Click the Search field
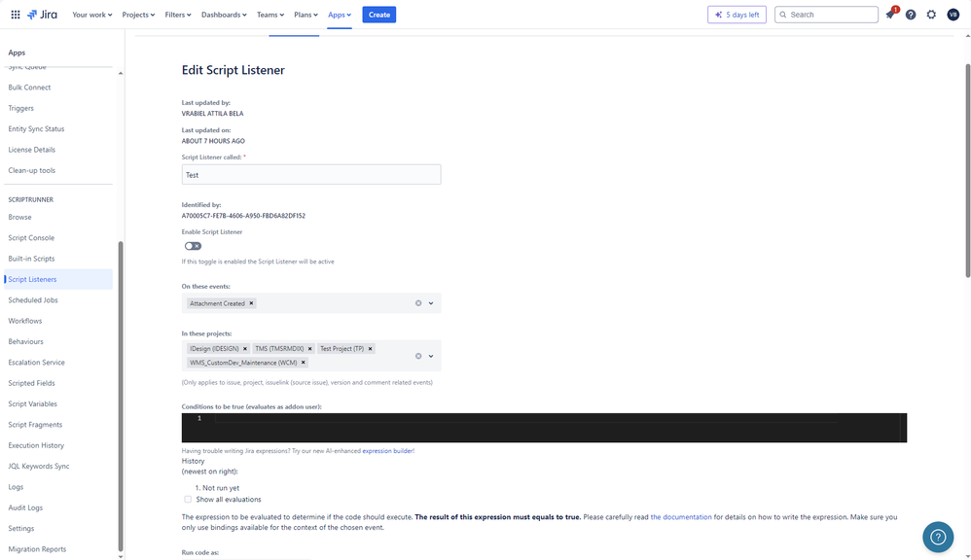 pyautogui.click(x=826, y=15)
